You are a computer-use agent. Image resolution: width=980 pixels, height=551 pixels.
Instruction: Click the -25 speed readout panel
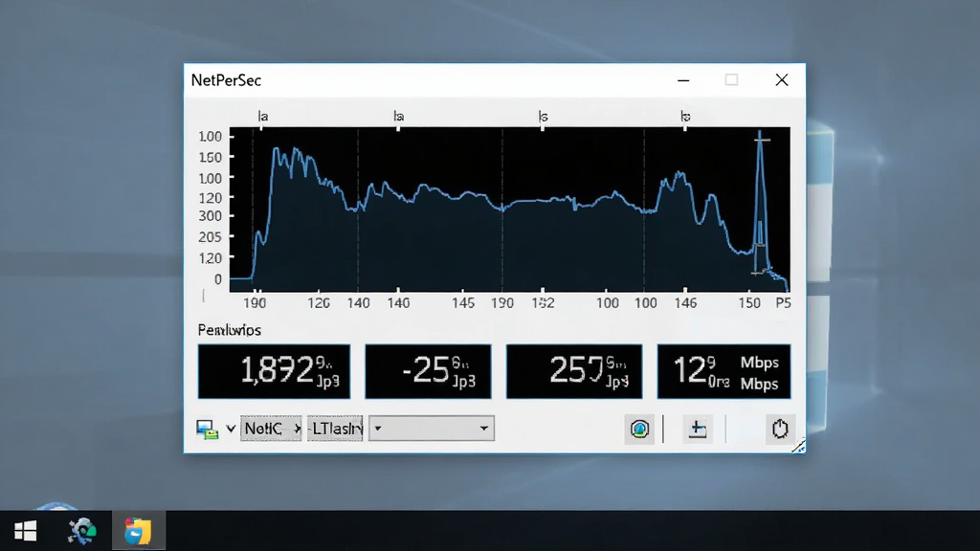click(x=428, y=372)
